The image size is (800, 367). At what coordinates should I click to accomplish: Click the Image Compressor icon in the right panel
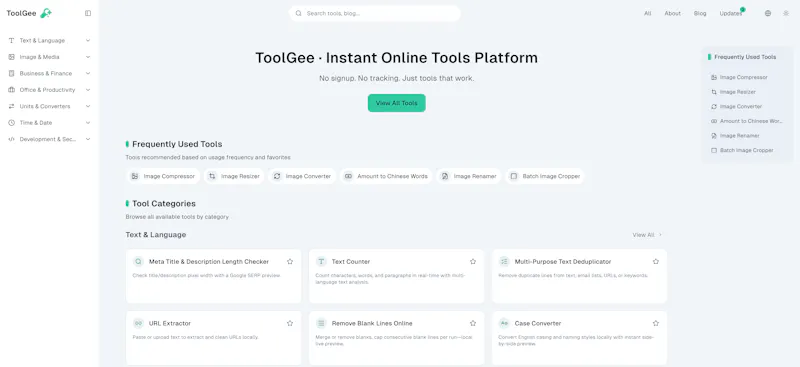click(714, 77)
